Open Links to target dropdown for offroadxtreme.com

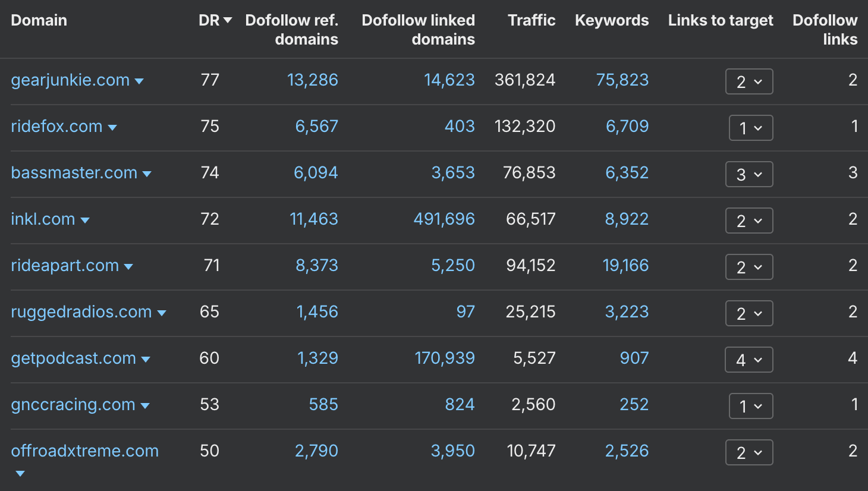click(x=749, y=452)
